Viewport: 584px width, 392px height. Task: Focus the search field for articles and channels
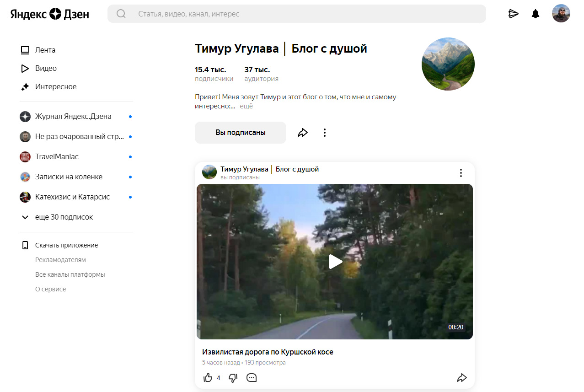coord(297,14)
